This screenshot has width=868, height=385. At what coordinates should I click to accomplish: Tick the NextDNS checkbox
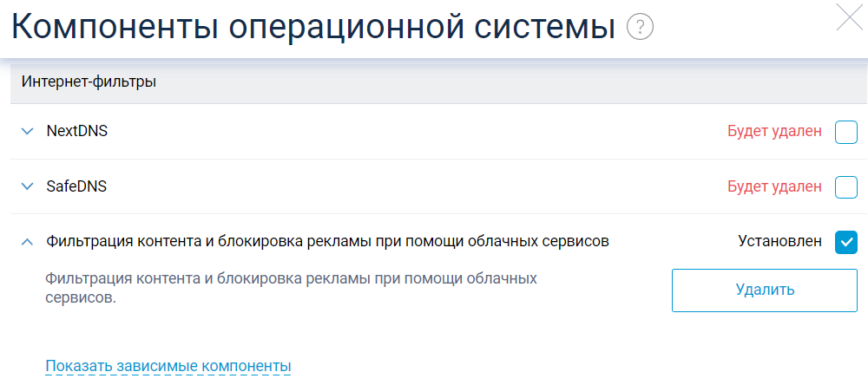point(845,132)
